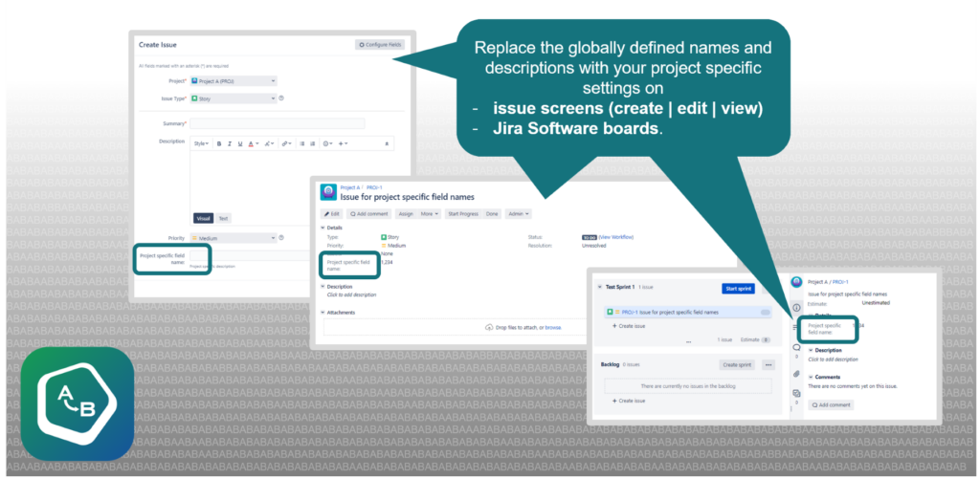Open PROJ-1 breadcrumb link in issue view
Viewport: 980px width, 479px height.
(374, 187)
